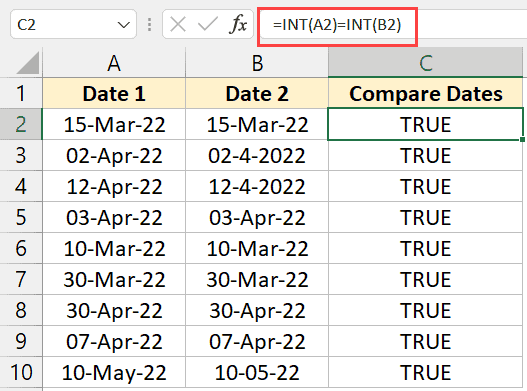Click the 'Date 2' header cell
Image resolution: width=527 pixels, height=391 pixels.
tap(257, 93)
